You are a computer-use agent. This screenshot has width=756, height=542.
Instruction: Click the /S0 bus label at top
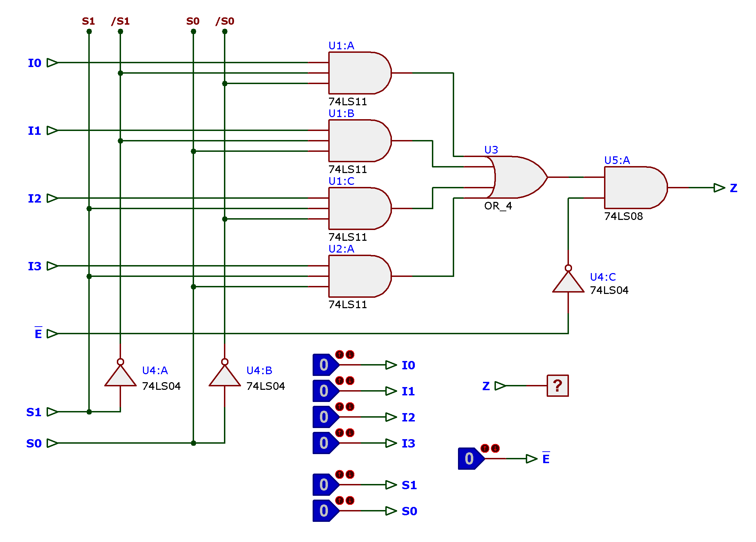coord(225,21)
